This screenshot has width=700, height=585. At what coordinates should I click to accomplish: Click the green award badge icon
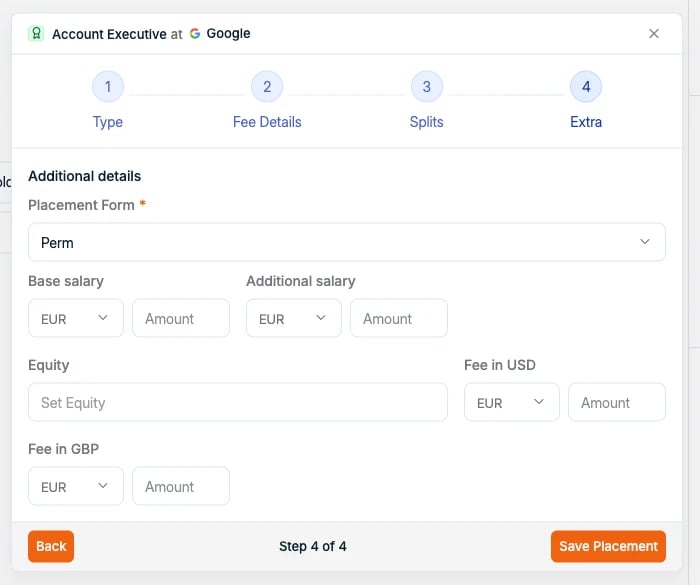pos(36,33)
